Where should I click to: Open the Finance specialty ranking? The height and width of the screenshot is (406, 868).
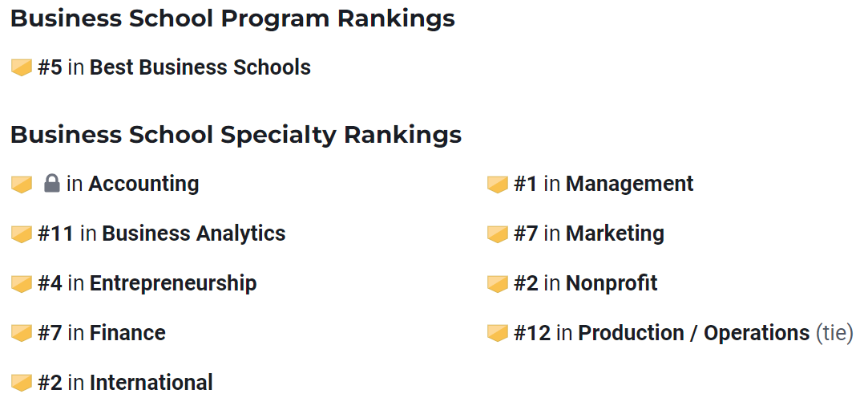127,333
